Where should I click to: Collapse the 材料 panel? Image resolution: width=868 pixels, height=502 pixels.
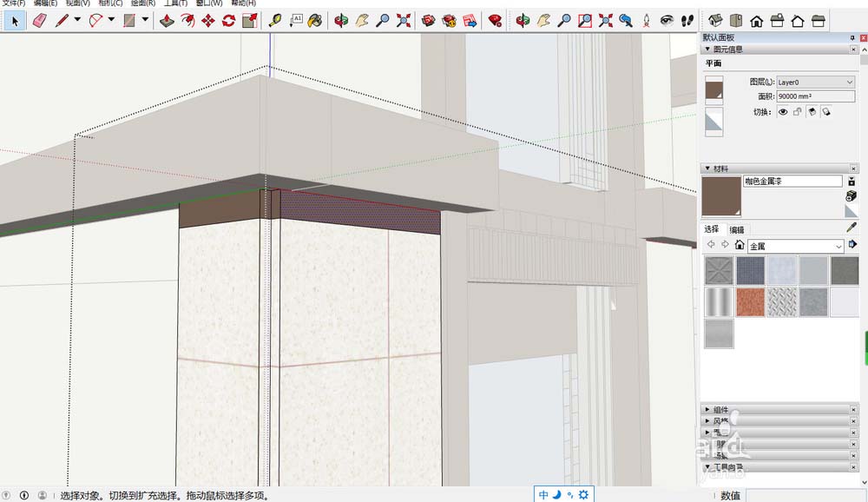pos(707,168)
